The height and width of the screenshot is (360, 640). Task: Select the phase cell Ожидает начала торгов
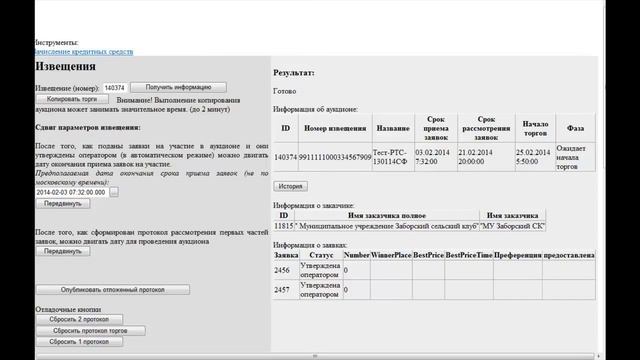pyautogui.click(x=575, y=157)
